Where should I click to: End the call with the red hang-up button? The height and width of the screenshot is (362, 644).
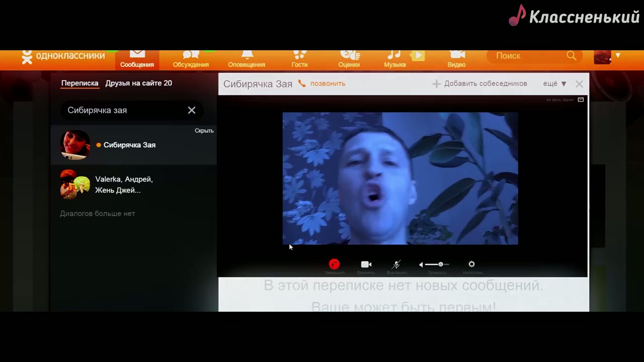(x=334, y=264)
